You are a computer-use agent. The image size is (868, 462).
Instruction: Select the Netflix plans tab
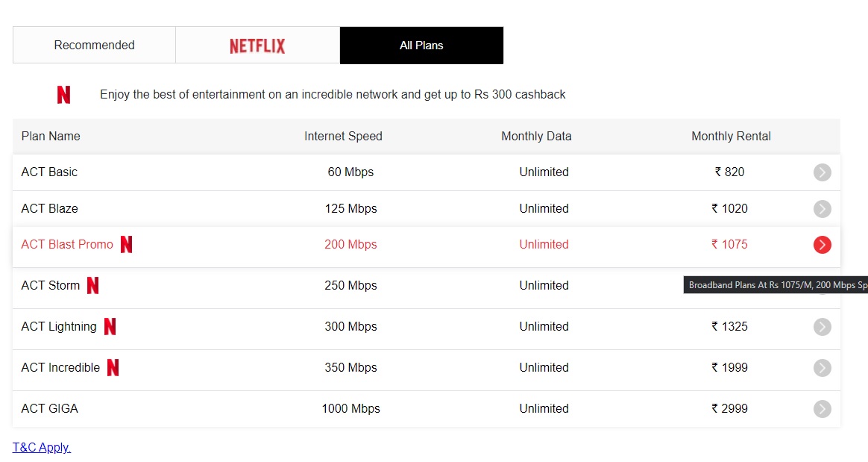click(x=257, y=46)
